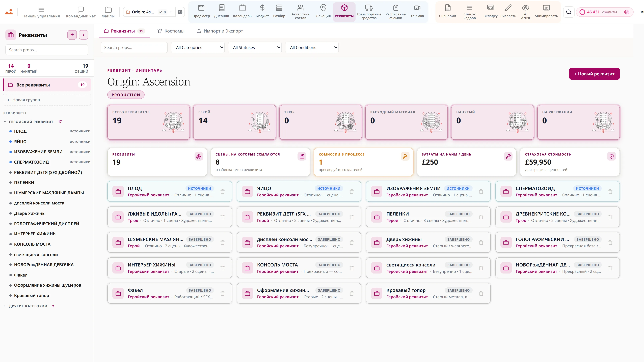Switch to Импорт и Экспорт tab
The image size is (644, 362).
[220, 31]
